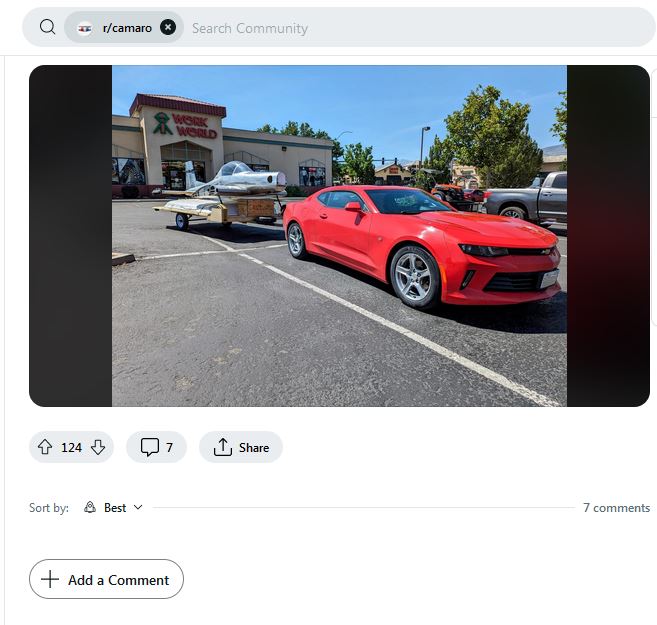Click the plus icon in Add a Comment
657x625 pixels.
(x=49, y=580)
